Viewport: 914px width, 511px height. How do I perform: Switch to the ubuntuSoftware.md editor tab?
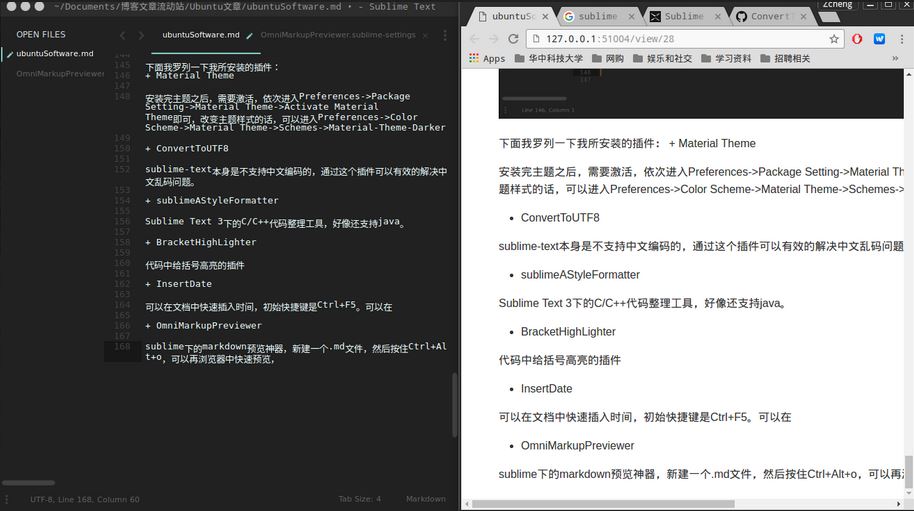[200, 35]
